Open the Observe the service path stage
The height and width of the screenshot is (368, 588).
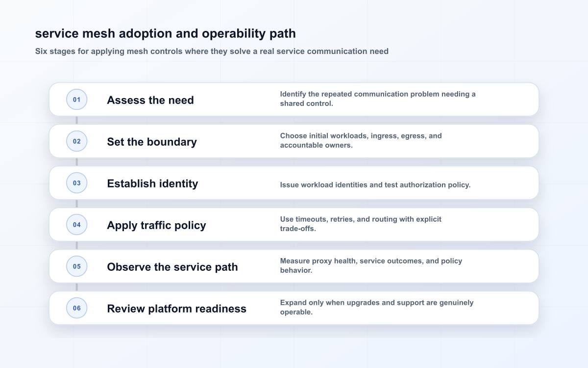(x=172, y=267)
